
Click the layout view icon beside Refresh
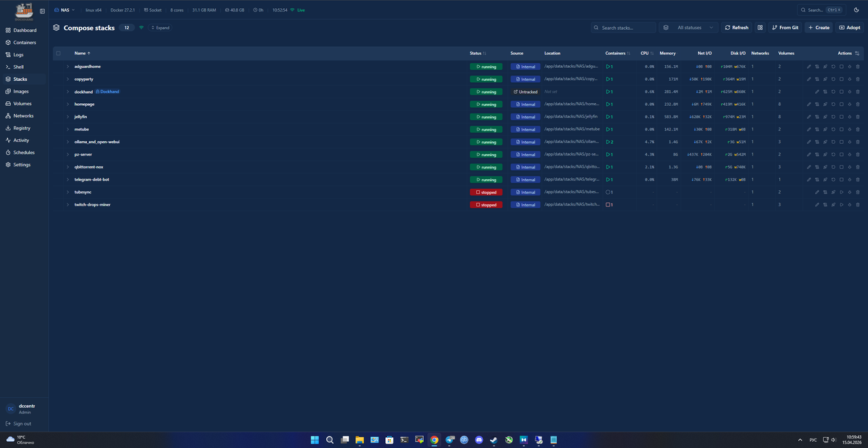[760, 28]
